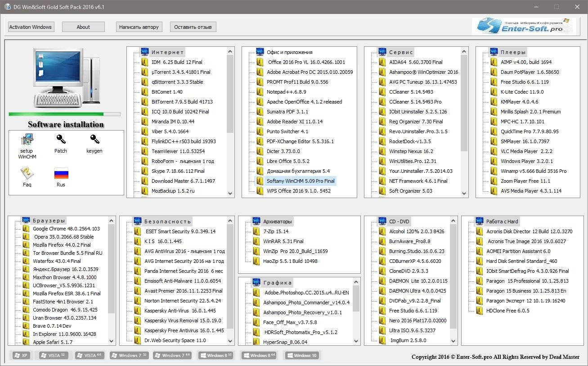The width and height of the screenshot is (588, 366).
Task: Click down arrow of Графика list scrollbar
Action: (356, 341)
